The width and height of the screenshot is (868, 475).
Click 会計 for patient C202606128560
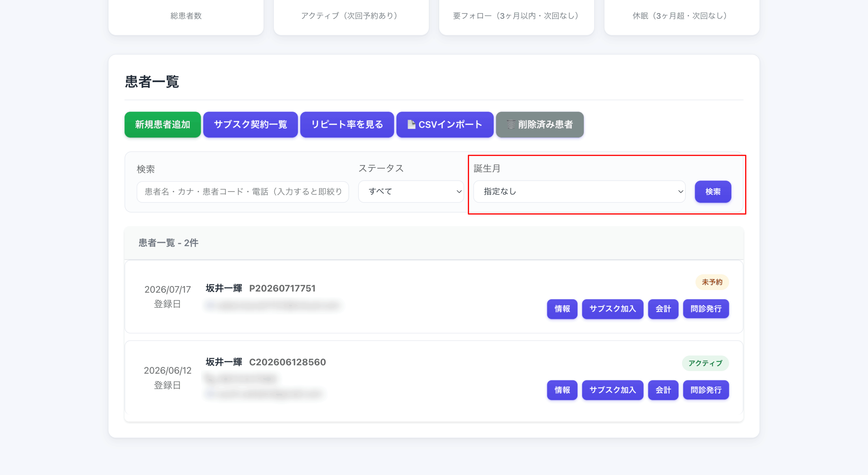click(663, 390)
